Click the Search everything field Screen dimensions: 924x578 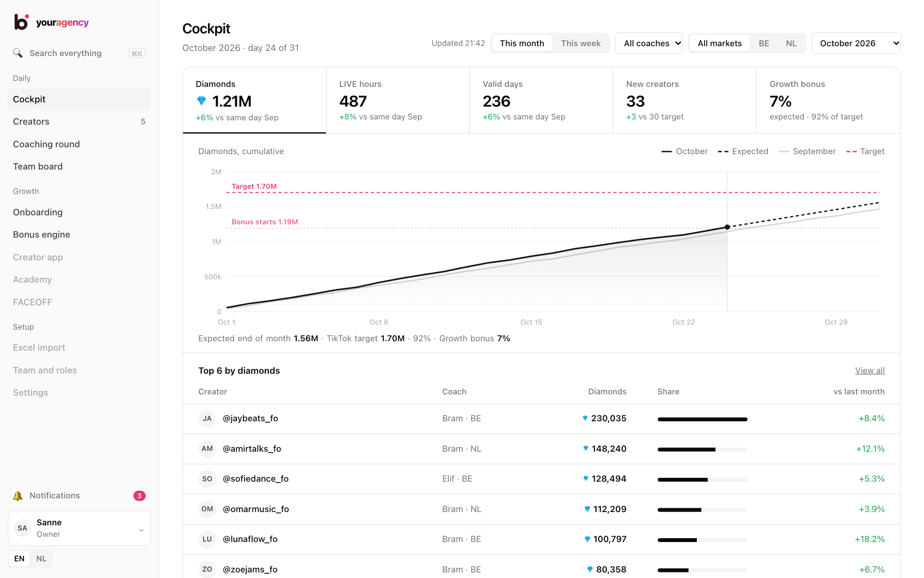pyautogui.click(x=79, y=53)
